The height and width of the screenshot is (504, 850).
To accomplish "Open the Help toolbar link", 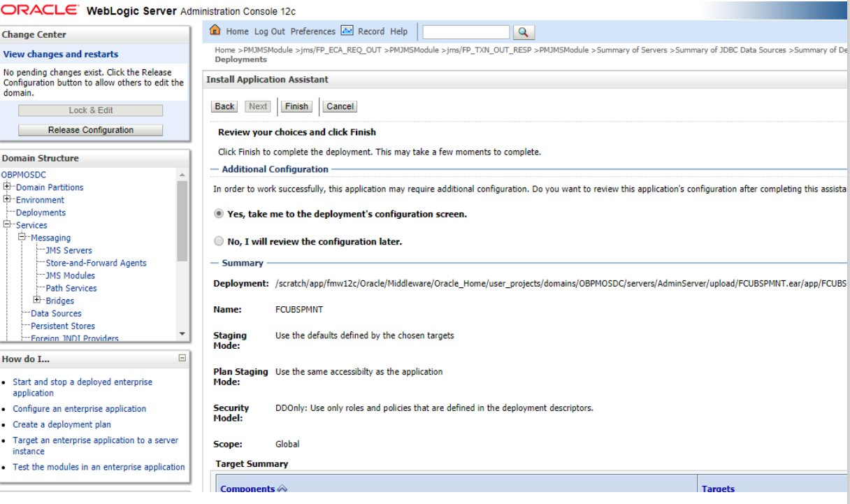I will (x=398, y=31).
